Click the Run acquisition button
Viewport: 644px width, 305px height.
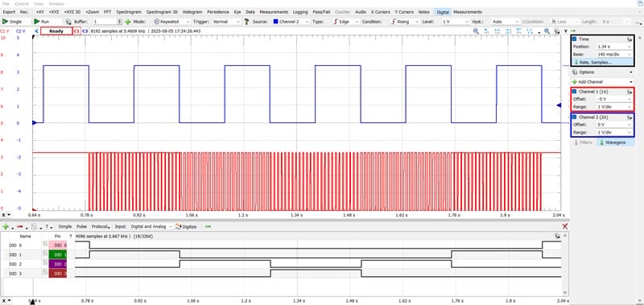point(47,22)
